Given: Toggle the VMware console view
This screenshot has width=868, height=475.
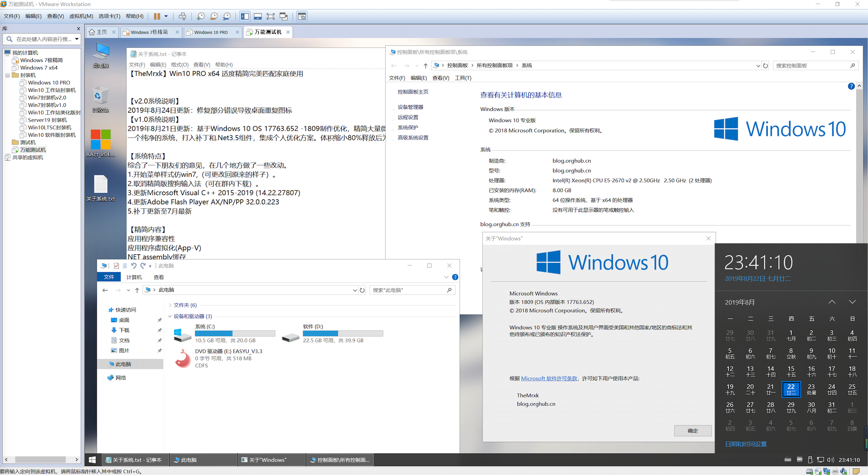Looking at the screenshot, I should coord(302,16).
